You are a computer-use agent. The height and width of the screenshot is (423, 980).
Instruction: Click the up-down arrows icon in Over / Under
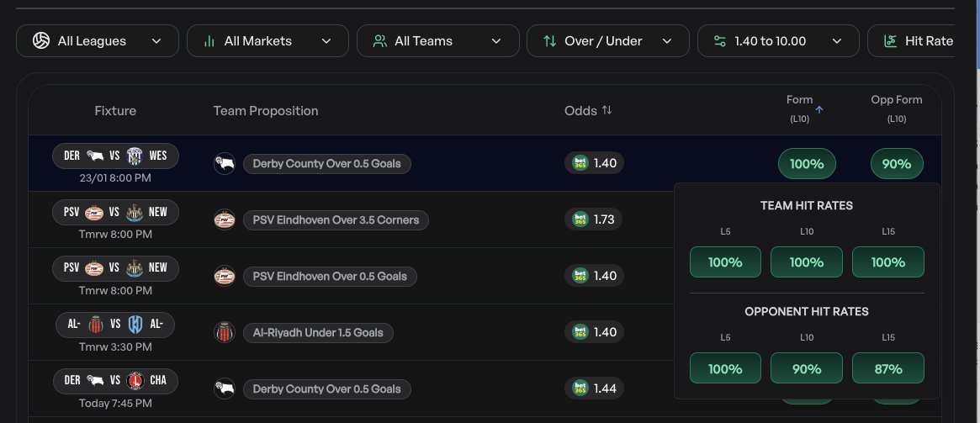click(550, 41)
